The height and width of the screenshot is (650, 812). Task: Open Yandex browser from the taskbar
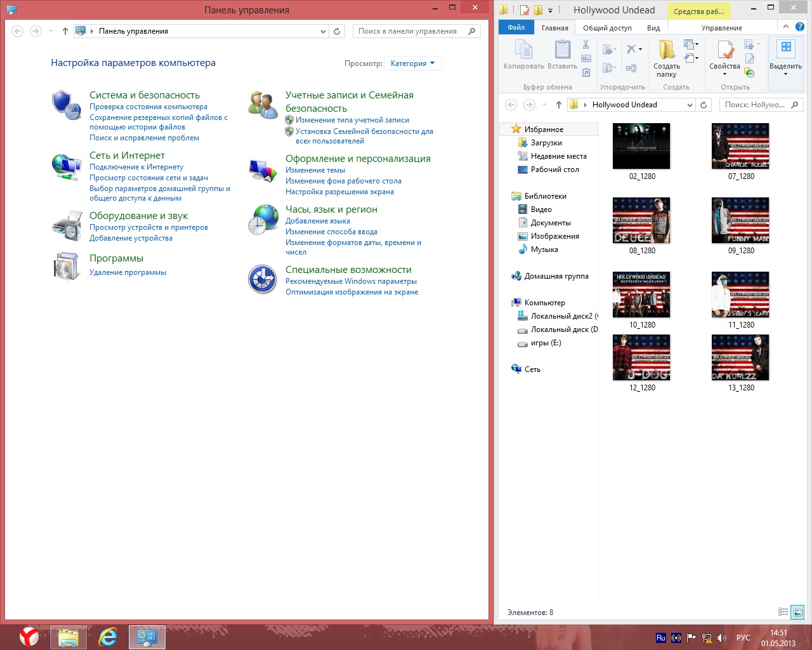click(x=29, y=637)
